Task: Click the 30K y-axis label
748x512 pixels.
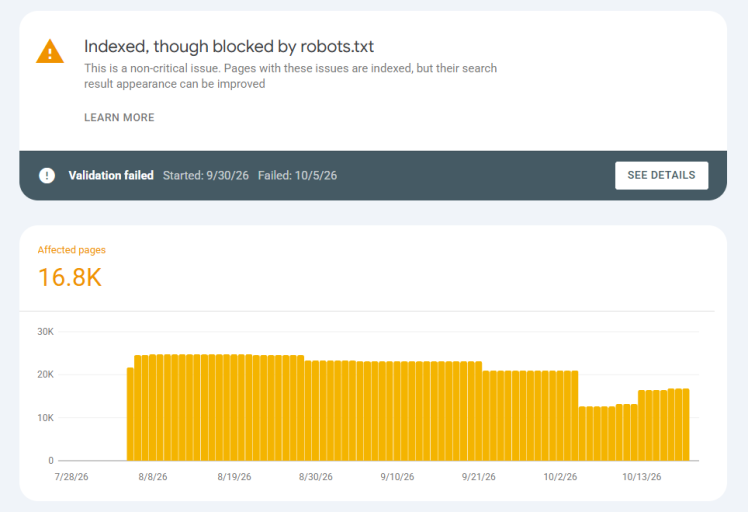Action: [46, 332]
